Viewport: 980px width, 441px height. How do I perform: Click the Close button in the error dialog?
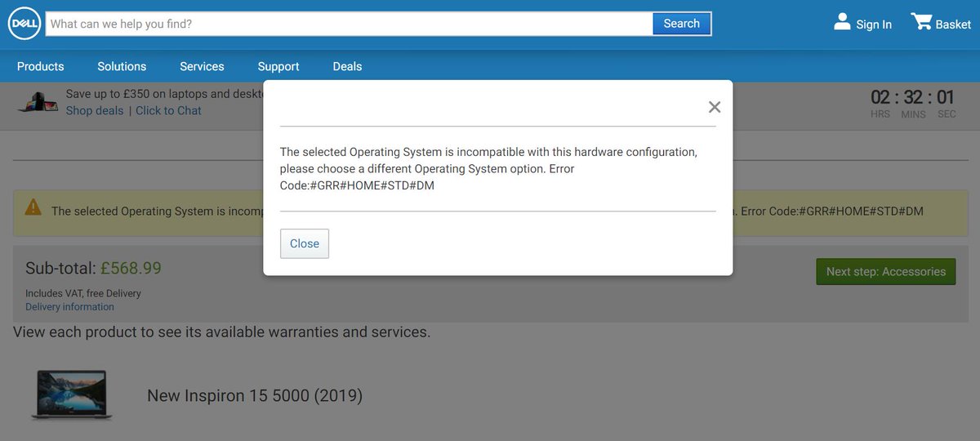tap(305, 243)
